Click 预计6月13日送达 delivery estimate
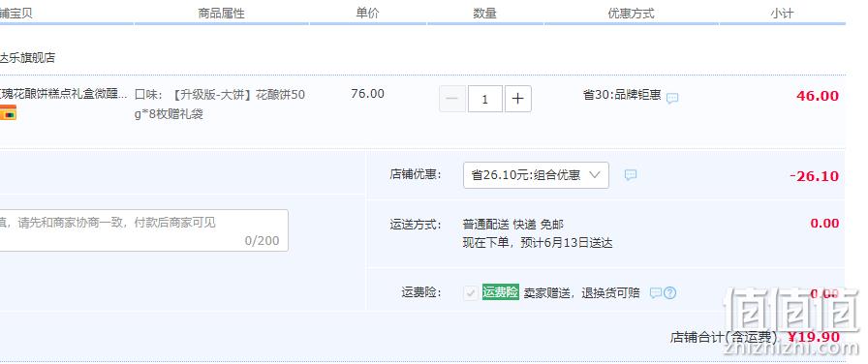 click(x=567, y=243)
